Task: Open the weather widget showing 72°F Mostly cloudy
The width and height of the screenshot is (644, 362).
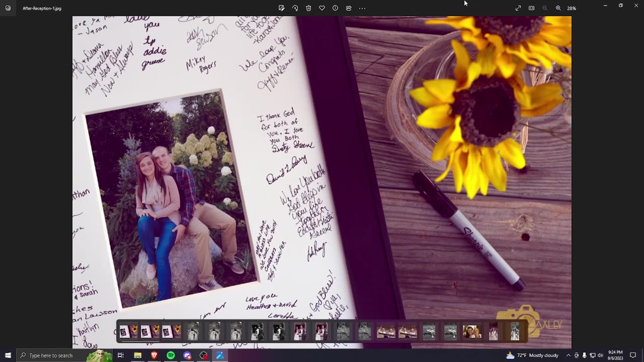Action: (x=532, y=355)
